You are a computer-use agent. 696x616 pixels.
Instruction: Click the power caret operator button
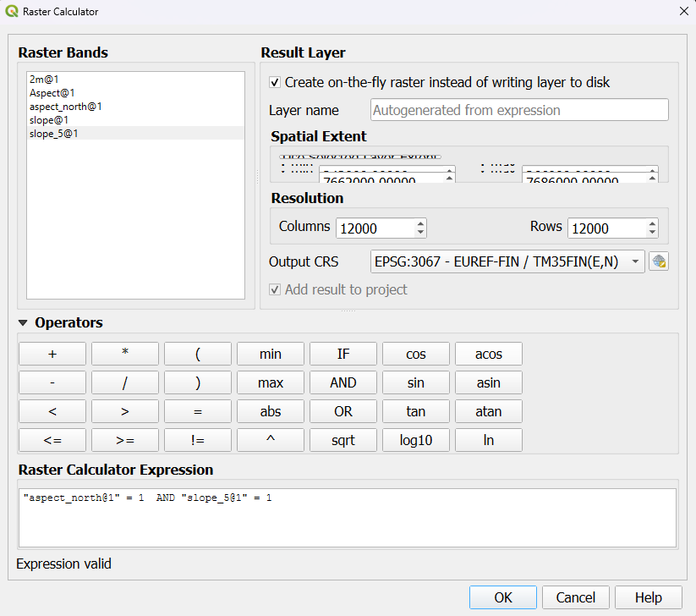tap(271, 440)
